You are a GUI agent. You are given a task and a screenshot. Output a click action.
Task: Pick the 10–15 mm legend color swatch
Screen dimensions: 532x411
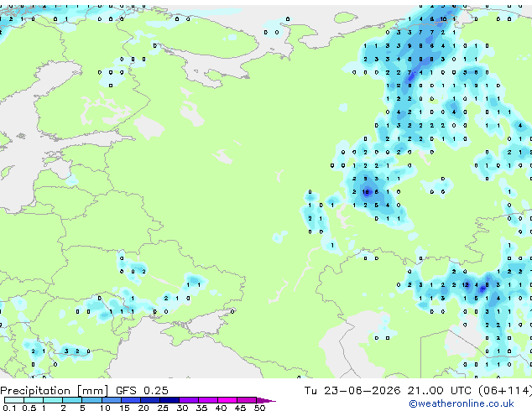(x=112, y=400)
